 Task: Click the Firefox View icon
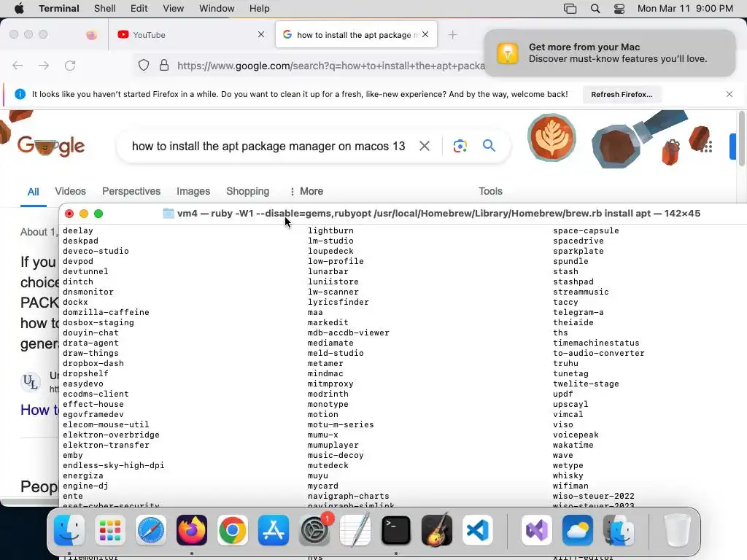91,35
